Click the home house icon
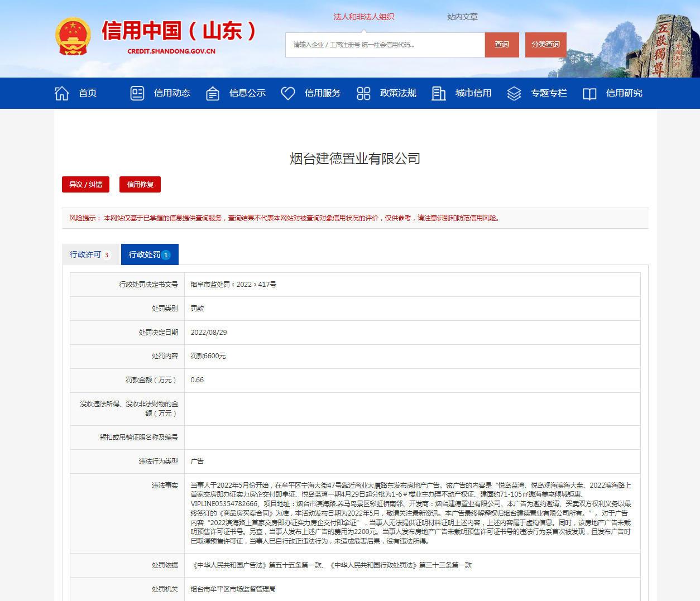The height and width of the screenshot is (601, 700). [x=62, y=93]
